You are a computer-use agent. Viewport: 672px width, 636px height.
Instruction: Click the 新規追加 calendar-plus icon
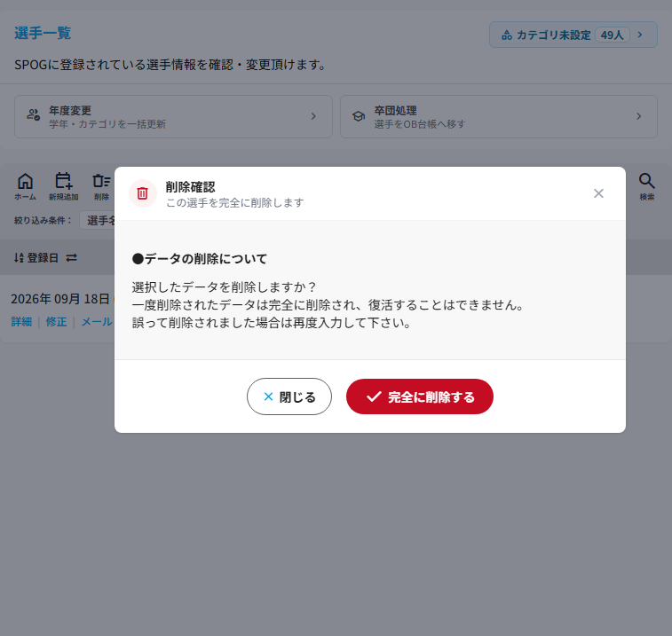click(x=63, y=187)
